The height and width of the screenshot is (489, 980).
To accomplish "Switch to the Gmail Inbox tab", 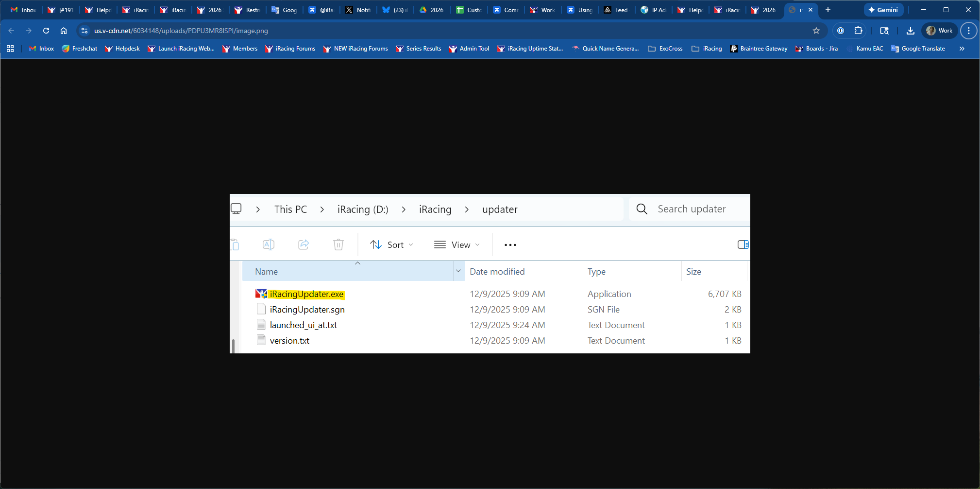I will point(23,10).
